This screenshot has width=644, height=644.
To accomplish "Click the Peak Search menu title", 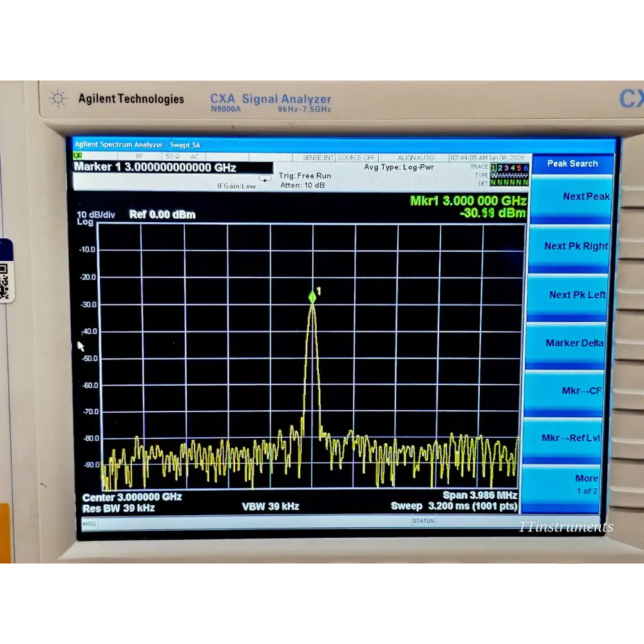I will point(573,164).
